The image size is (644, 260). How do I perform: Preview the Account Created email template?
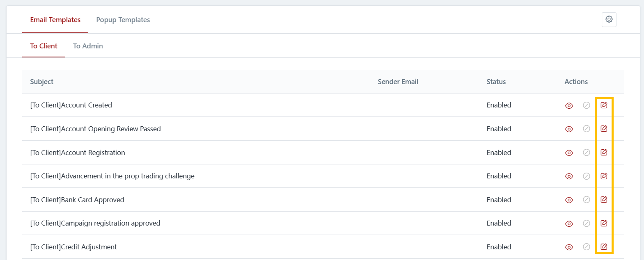(x=569, y=106)
